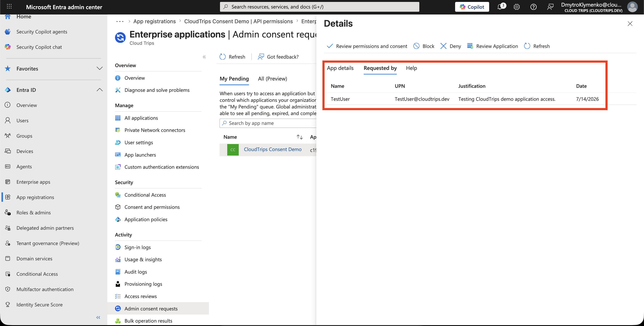Image resolution: width=644 pixels, height=326 pixels.
Task: Collapse the Entra ID section
Action: pyautogui.click(x=99, y=89)
